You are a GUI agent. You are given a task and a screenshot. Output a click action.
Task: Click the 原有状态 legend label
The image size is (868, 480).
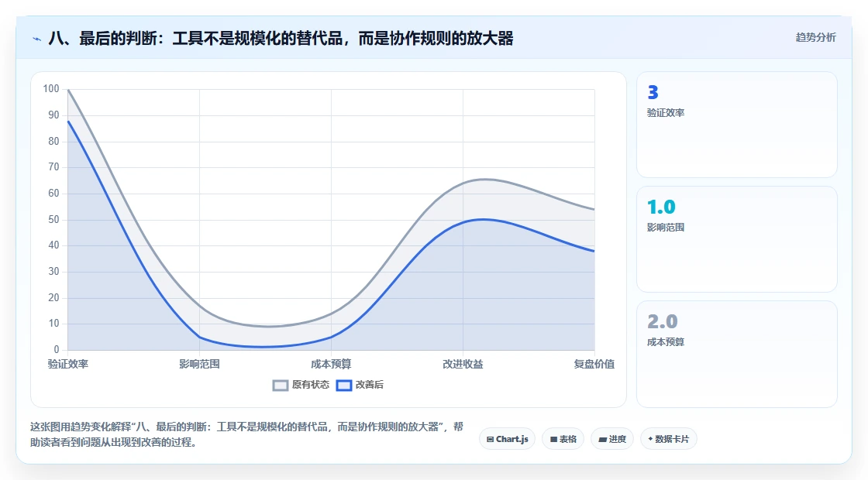click(x=311, y=385)
